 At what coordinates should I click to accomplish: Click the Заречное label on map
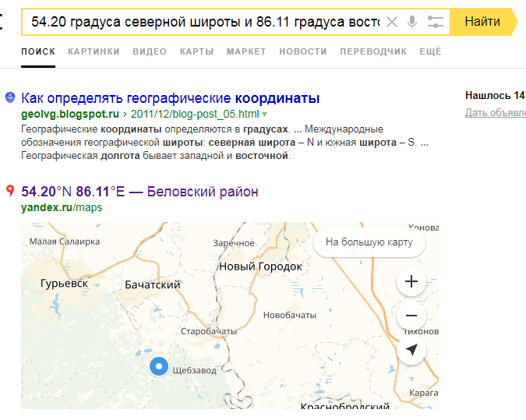234,243
